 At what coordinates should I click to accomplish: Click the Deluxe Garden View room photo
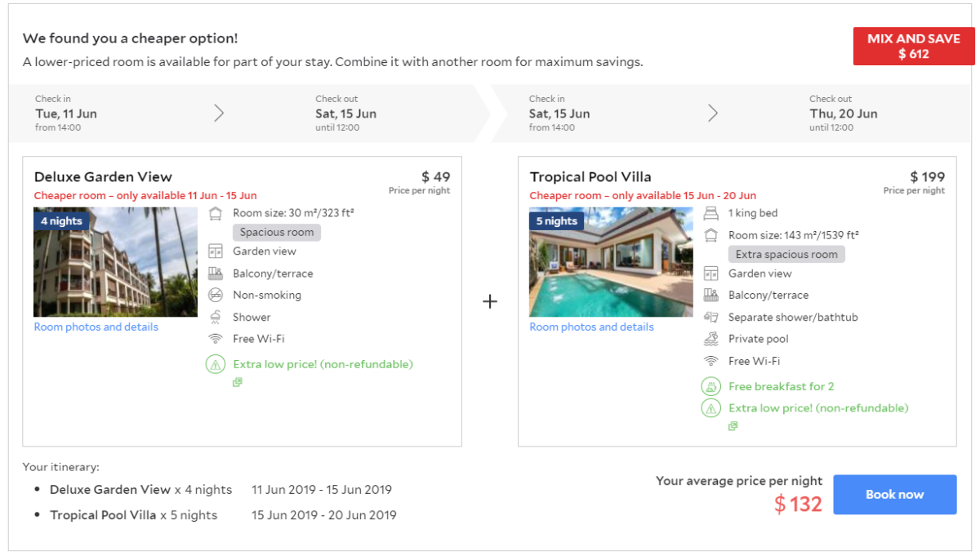click(x=115, y=262)
